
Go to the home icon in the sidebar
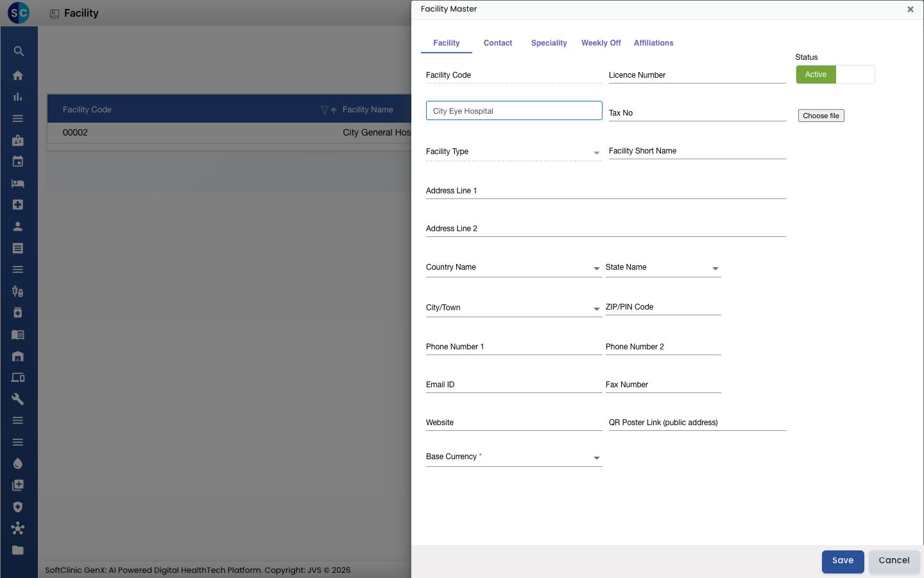(x=18, y=75)
